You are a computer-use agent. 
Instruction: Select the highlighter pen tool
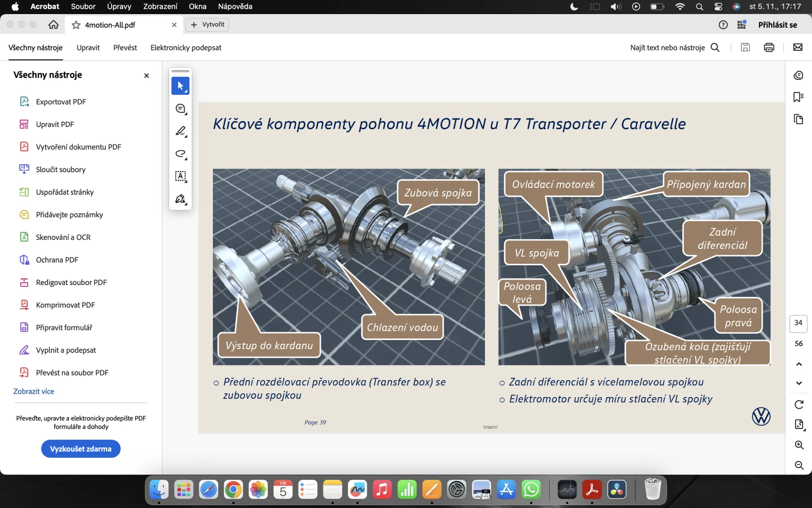point(180,131)
